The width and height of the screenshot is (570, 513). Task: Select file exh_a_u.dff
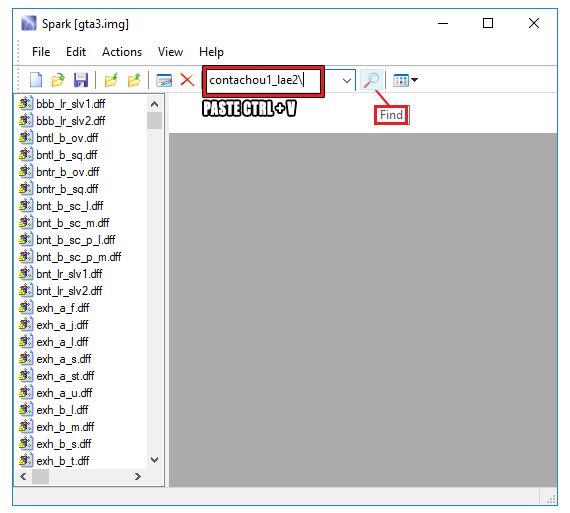point(64,393)
